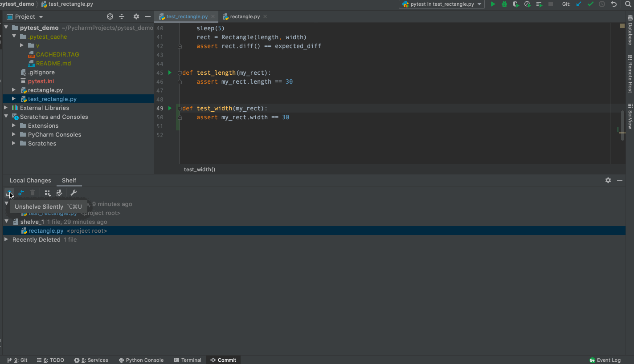Image resolution: width=634 pixels, height=364 pixels.
Task: Open Project panel gear options
Action: [136, 16]
